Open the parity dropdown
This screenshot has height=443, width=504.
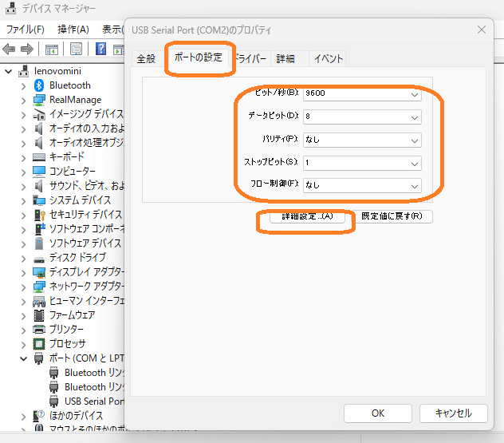362,140
